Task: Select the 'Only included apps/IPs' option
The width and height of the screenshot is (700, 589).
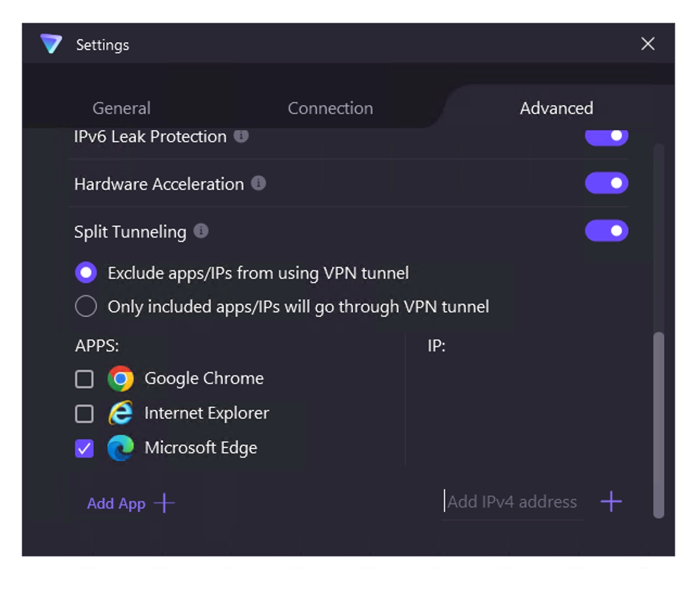Action: pyautogui.click(x=86, y=306)
